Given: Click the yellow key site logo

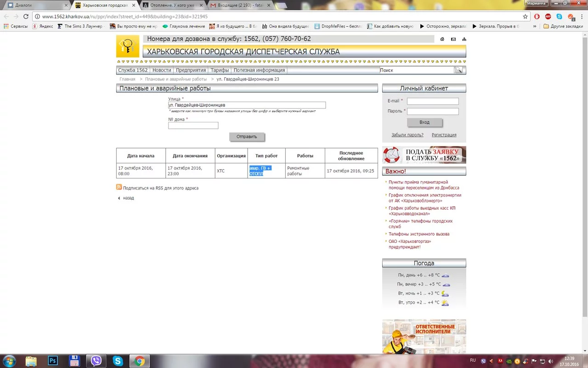Looking at the screenshot, I should [127, 46].
